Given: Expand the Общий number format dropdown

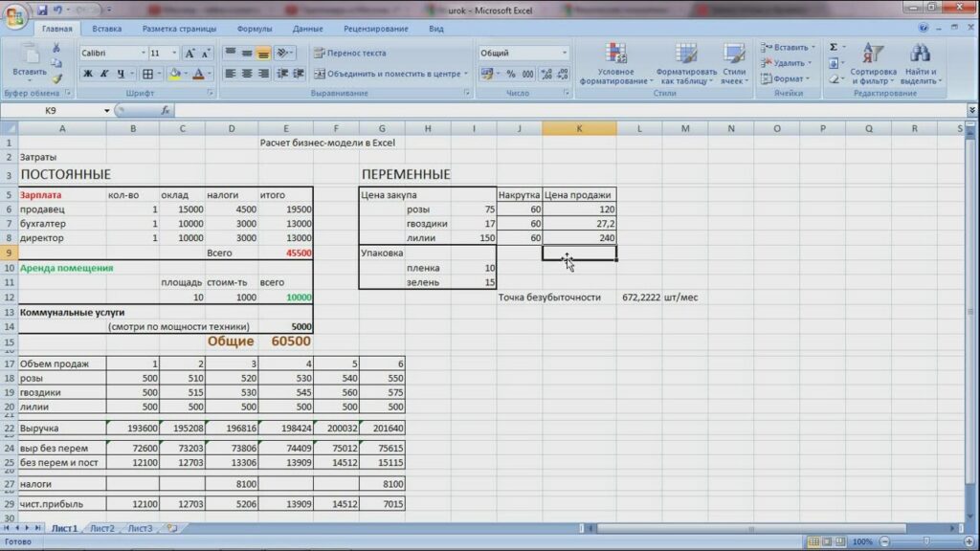Looking at the screenshot, I should [565, 53].
